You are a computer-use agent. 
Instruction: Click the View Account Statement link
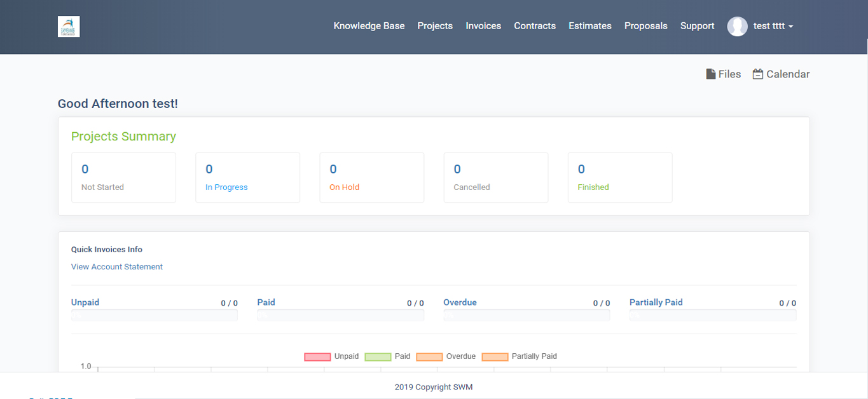(117, 267)
